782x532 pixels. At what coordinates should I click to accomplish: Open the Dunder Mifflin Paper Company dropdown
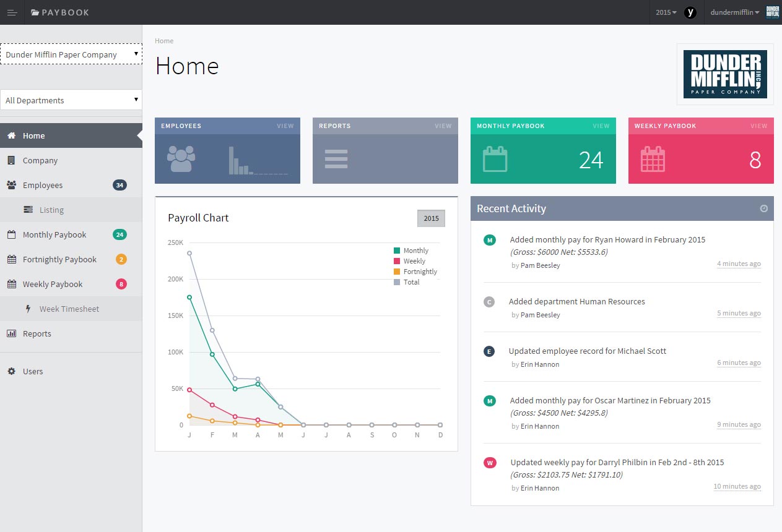(x=71, y=54)
